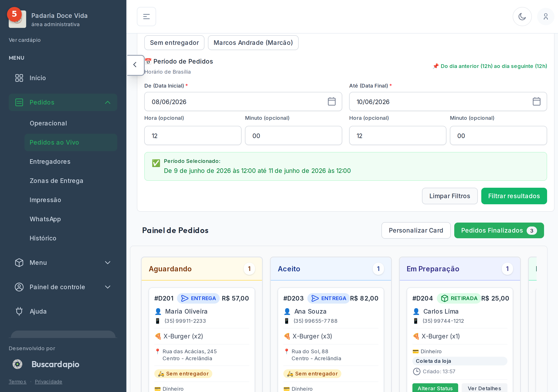Expand the Menu section chevron
Screen dimensions: 558x392
108,263
